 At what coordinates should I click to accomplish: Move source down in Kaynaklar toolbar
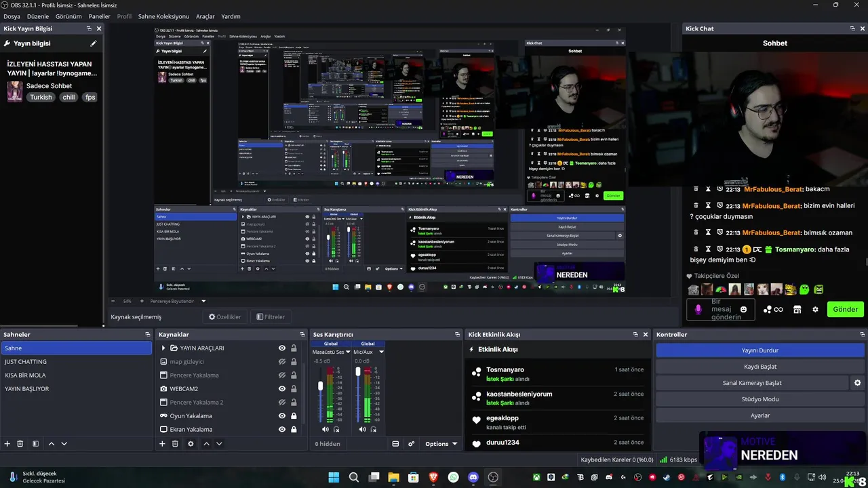(219, 444)
